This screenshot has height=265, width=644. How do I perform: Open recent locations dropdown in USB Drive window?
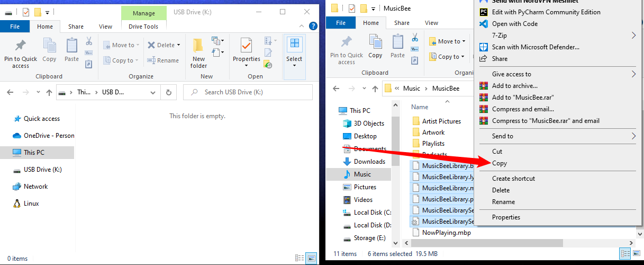click(x=39, y=92)
